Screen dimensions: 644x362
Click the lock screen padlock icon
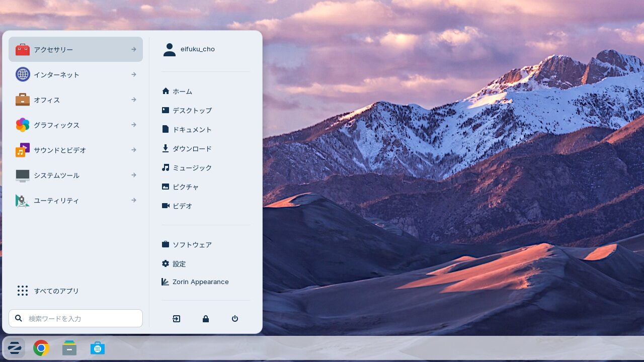pos(206,319)
